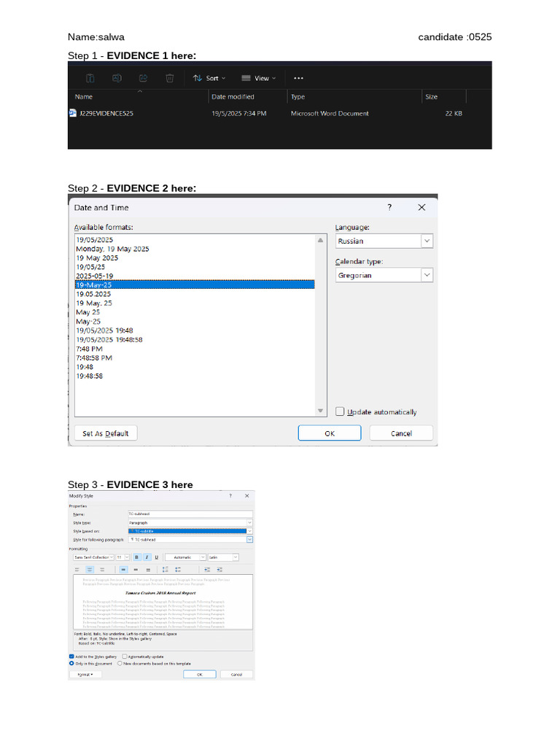Click the help question mark in Modify Style dialog
Viewport: 560px width, 747px height.
click(230, 496)
